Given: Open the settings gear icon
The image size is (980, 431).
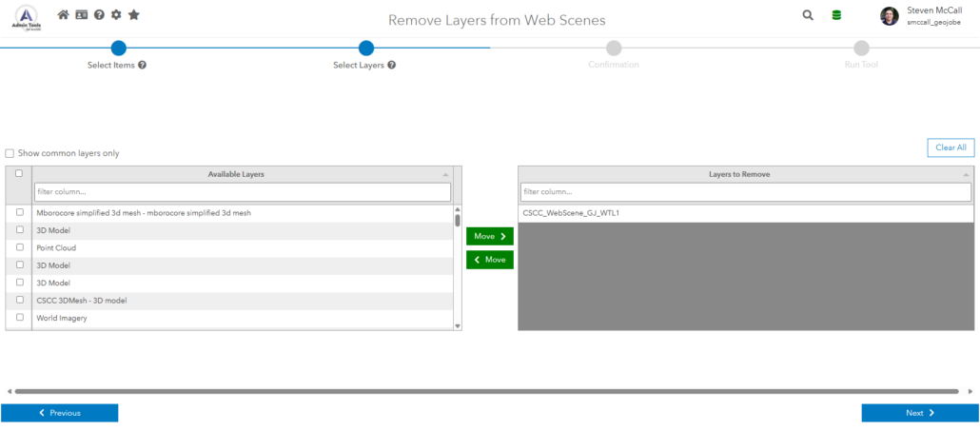Looking at the screenshot, I should click(116, 15).
